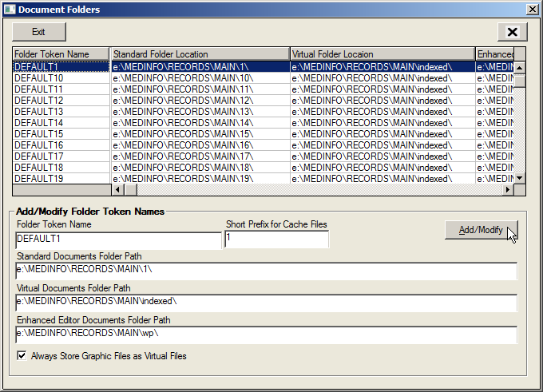Click the Exit button
Image resolution: width=543 pixels, height=392 pixels.
click(x=39, y=32)
